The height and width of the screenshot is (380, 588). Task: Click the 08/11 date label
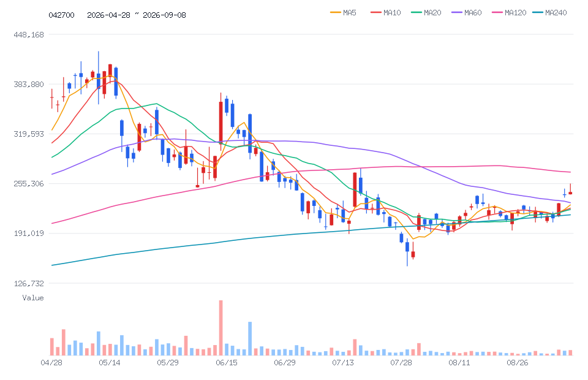(459, 363)
